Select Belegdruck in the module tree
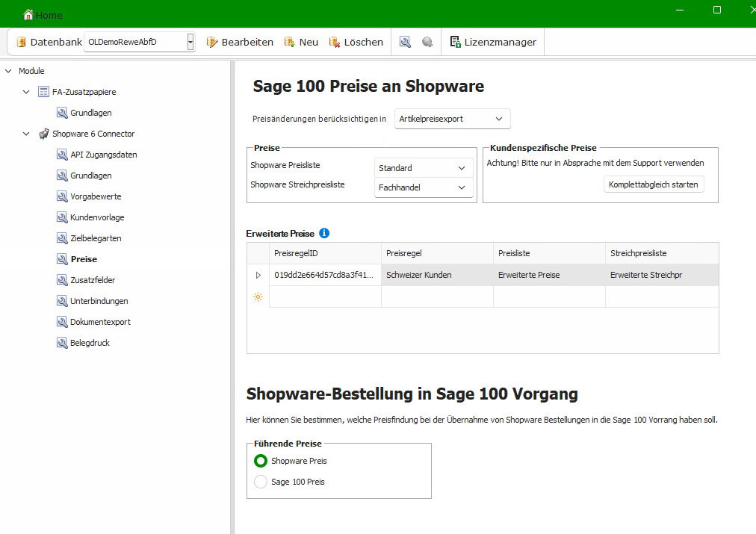756x534 pixels. click(x=90, y=343)
